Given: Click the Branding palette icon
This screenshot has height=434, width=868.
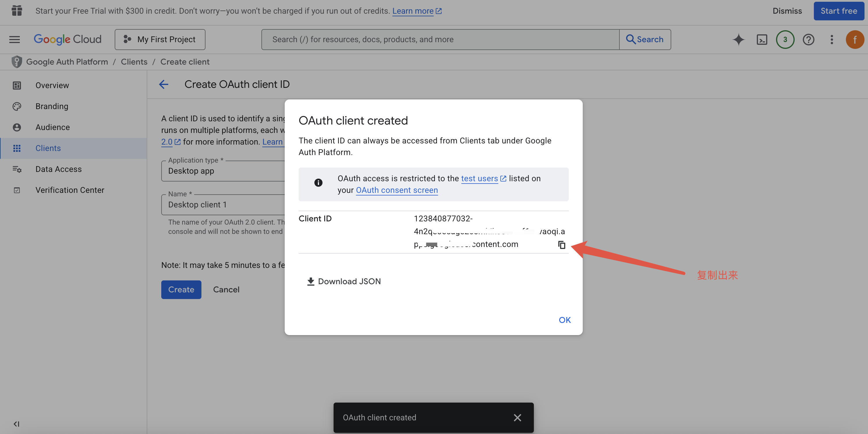Looking at the screenshot, I should (17, 106).
